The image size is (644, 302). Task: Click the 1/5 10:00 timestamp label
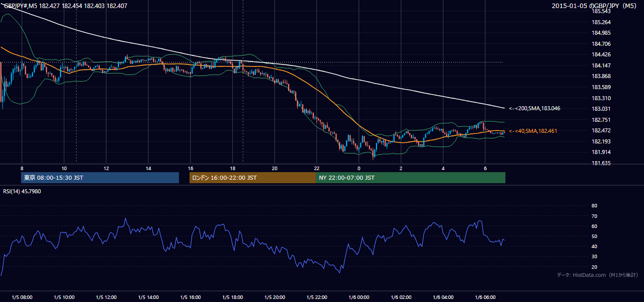(x=64, y=297)
